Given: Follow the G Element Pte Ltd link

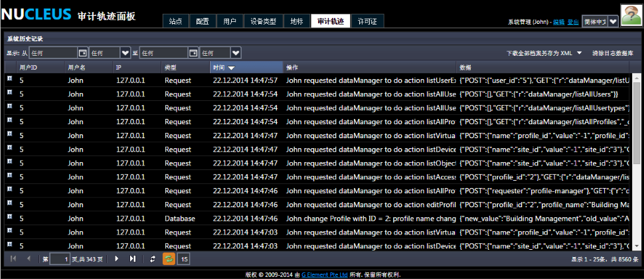Looking at the screenshot, I should [325, 274].
